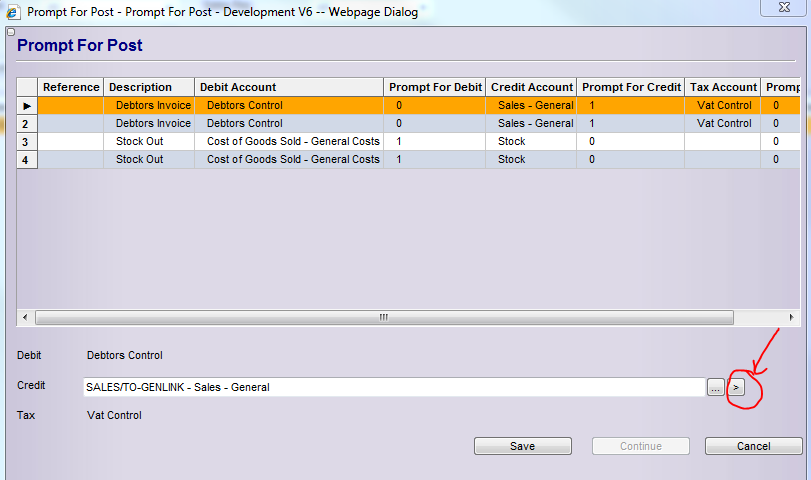Click Cost of Goods Sold cell in row 3
Image resolution: width=811 pixels, height=480 pixels.
click(x=292, y=142)
